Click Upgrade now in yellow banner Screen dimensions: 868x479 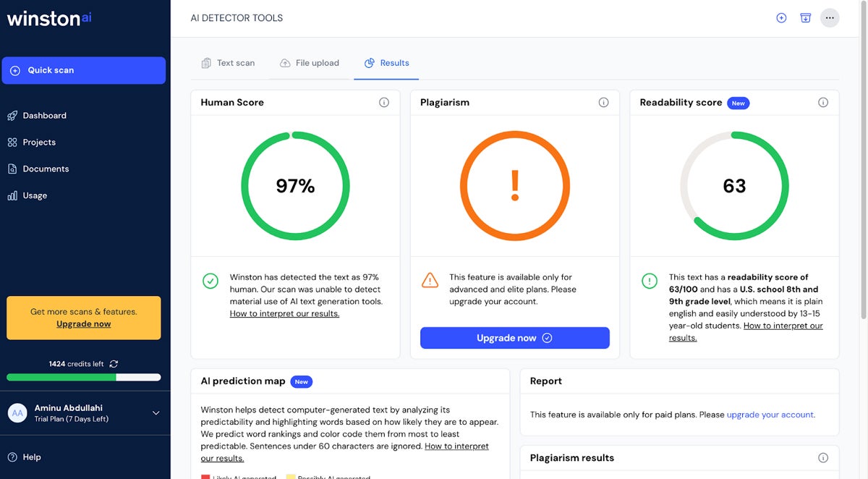pos(84,324)
